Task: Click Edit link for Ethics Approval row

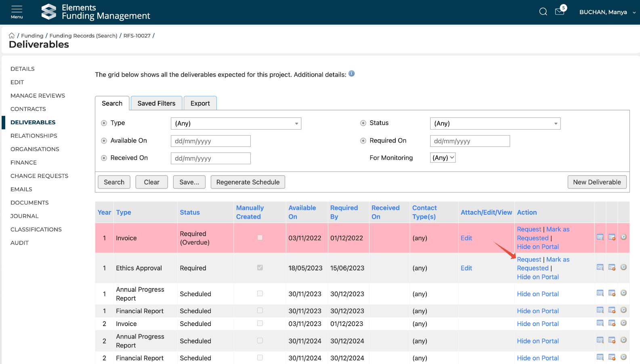Action: click(x=466, y=268)
